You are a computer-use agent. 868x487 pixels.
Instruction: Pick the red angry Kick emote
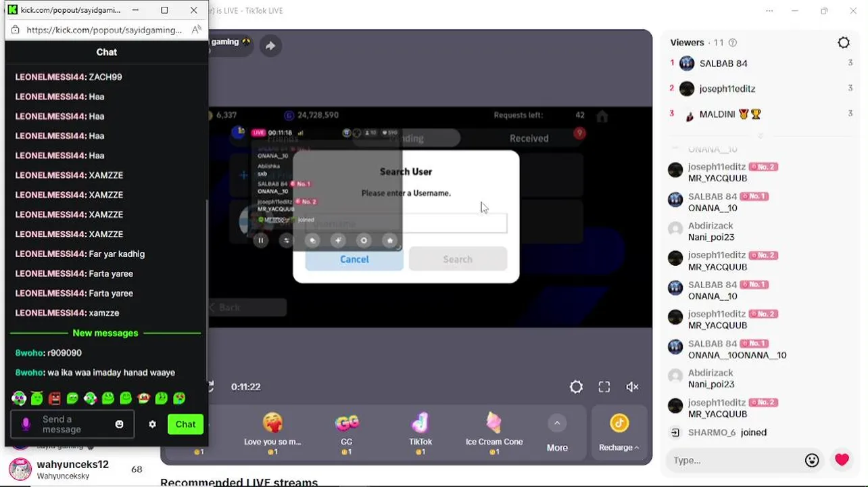(x=55, y=398)
